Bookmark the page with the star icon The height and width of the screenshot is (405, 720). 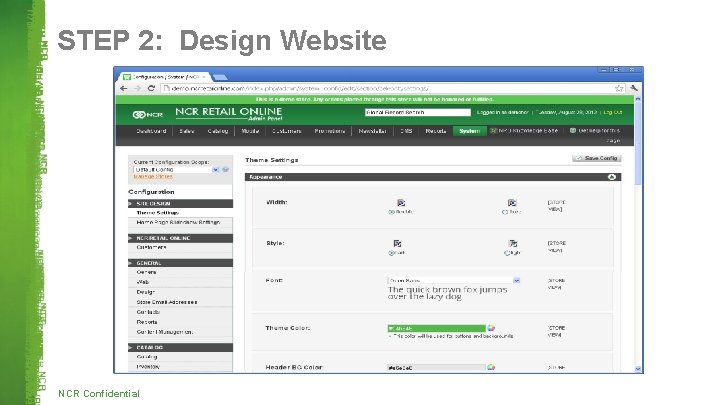coord(619,88)
